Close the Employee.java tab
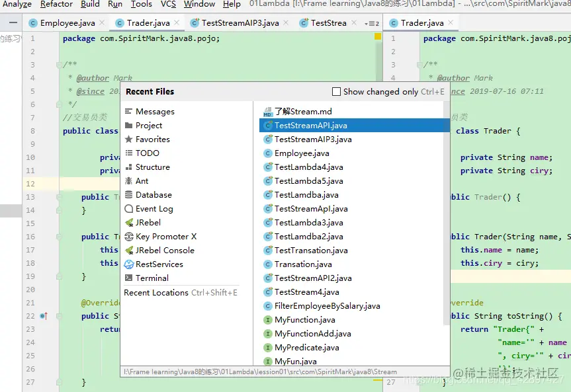The height and width of the screenshot is (392, 571). (102, 22)
